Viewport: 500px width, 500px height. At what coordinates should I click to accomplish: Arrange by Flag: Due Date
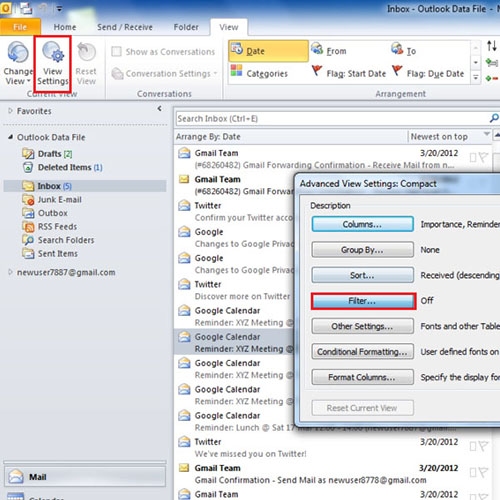pyautogui.click(x=428, y=73)
